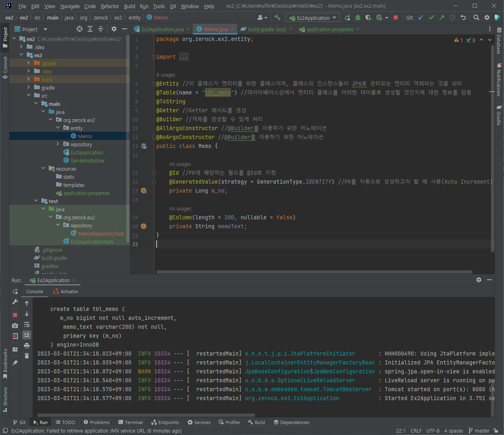Open the Project view selector dropdown
Image resolution: width=504 pixels, height=435 pixels.
pyautogui.click(x=31, y=29)
